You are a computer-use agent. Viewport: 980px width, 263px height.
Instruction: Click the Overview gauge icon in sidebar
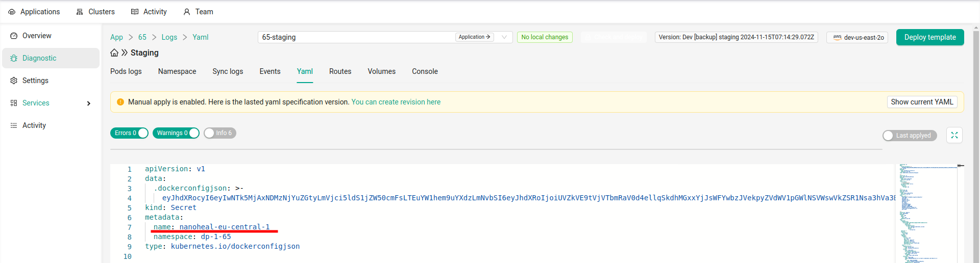tap(14, 36)
